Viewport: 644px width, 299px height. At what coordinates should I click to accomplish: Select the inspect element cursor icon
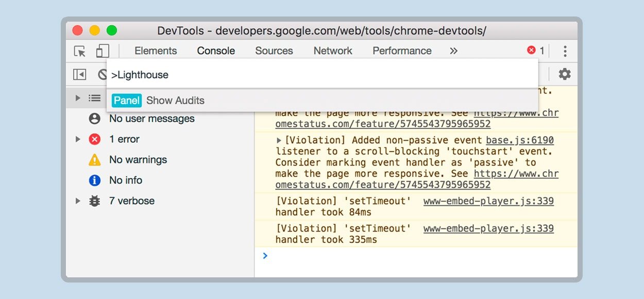coord(80,51)
